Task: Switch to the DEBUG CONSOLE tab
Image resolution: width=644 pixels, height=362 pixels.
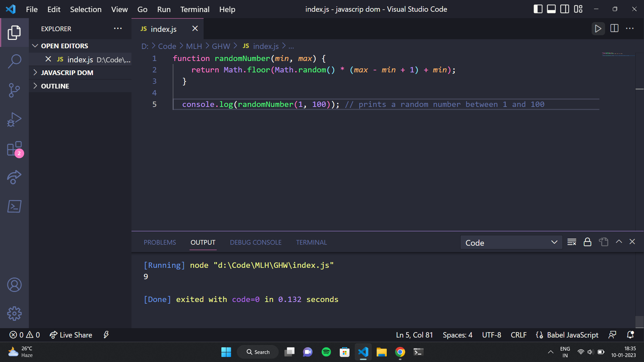Action: [x=256, y=242]
